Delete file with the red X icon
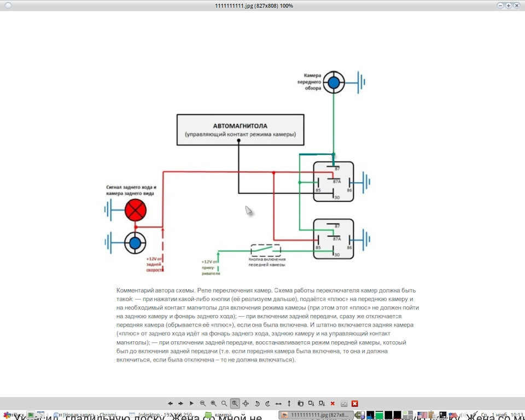The image size is (525, 420). coord(332,404)
